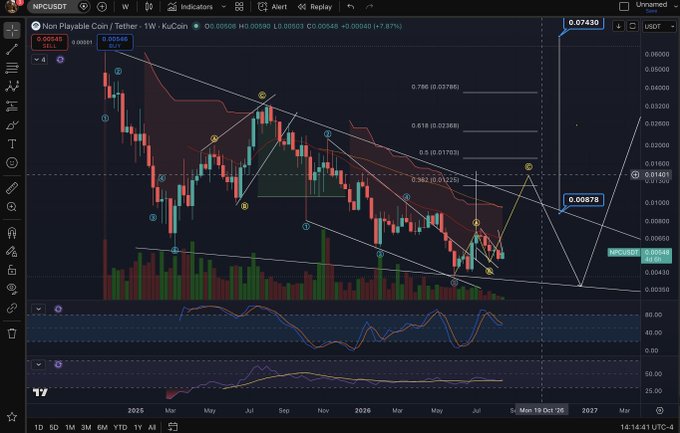This screenshot has height=433, width=680.
Task: Create an Alert
Action: tap(272, 7)
